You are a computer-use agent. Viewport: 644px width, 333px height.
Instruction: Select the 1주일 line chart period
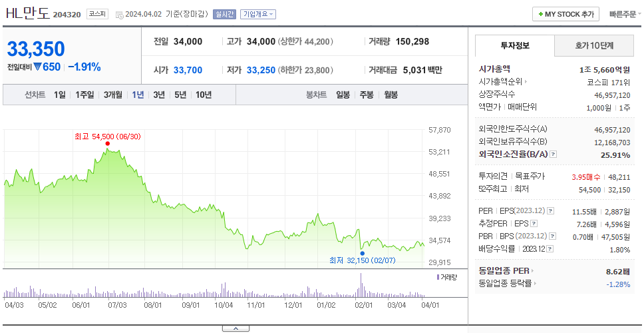[84, 95]
